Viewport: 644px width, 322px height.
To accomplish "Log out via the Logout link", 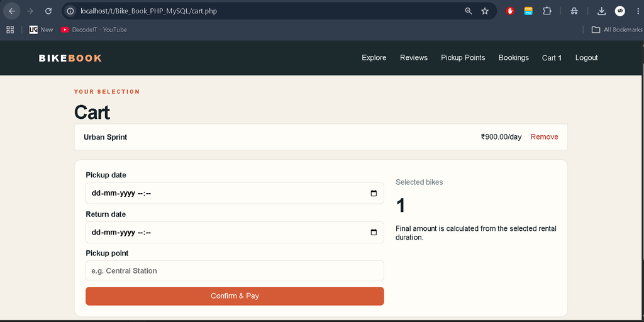I will click(587, 58).
